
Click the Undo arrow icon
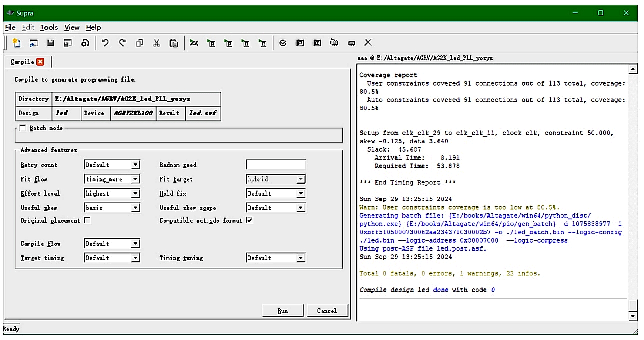[x=105, y=43]
